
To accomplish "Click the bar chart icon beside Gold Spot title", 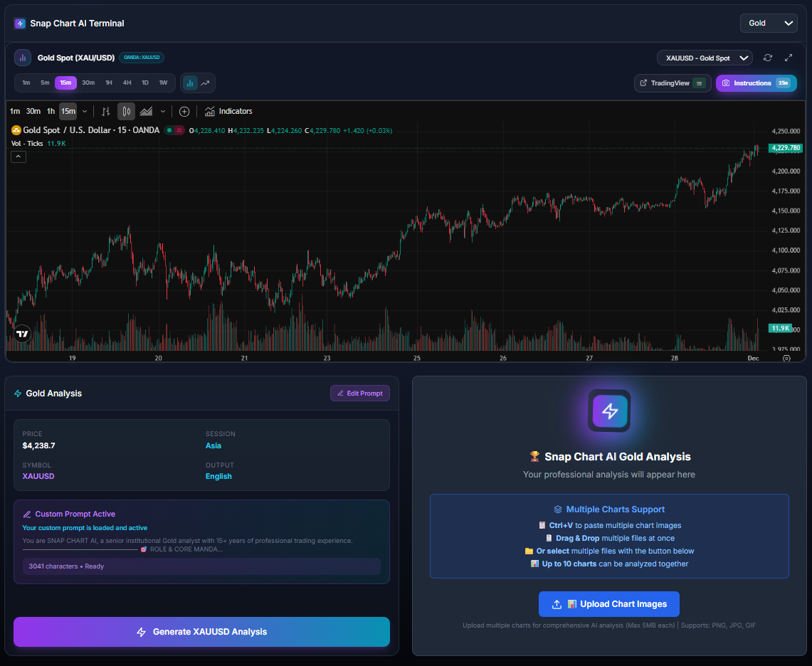I will (x=23, y=58).
